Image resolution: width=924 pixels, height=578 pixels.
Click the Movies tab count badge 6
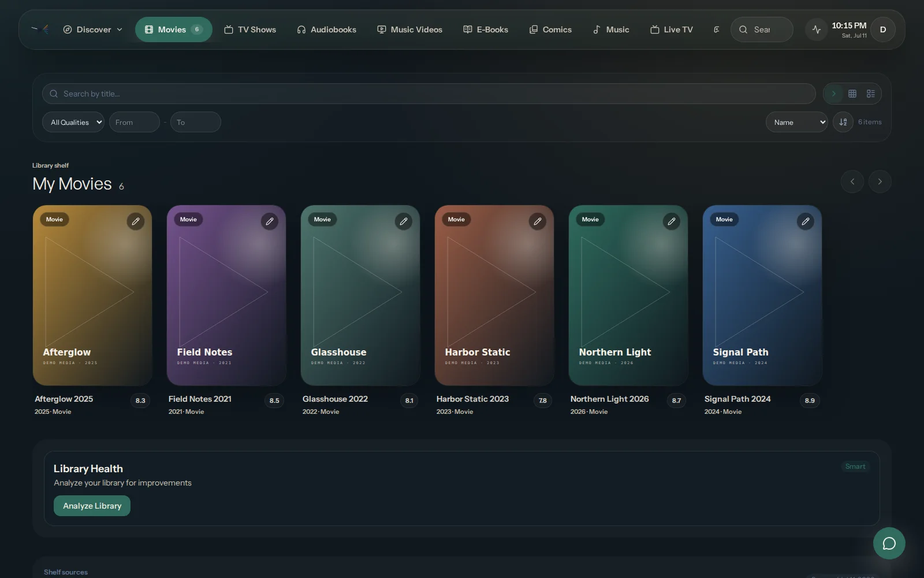[x=197, y=29]
